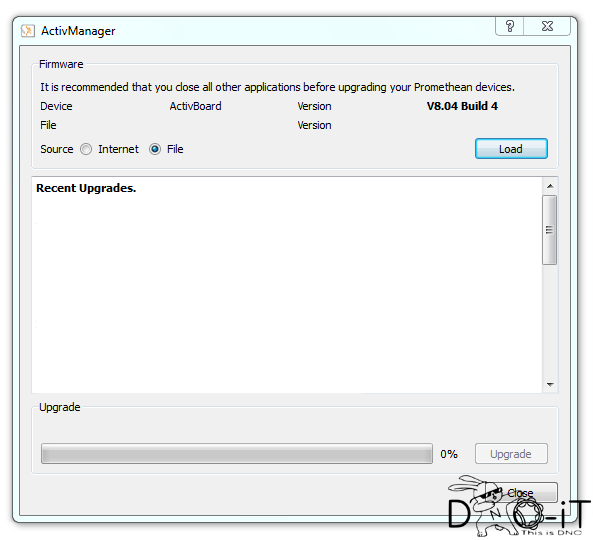Close the window using the X icon
Viewport: 593px width, 540px height.
coord(547,26)
